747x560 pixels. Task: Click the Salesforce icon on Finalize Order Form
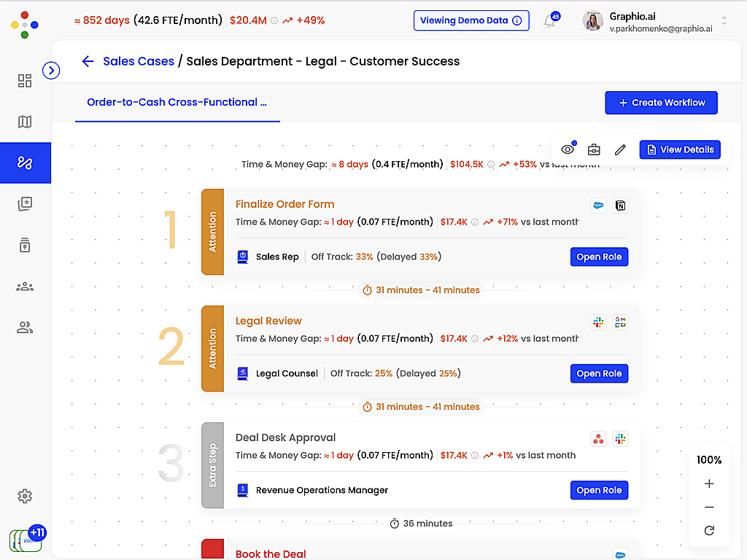tap(598, 205)
